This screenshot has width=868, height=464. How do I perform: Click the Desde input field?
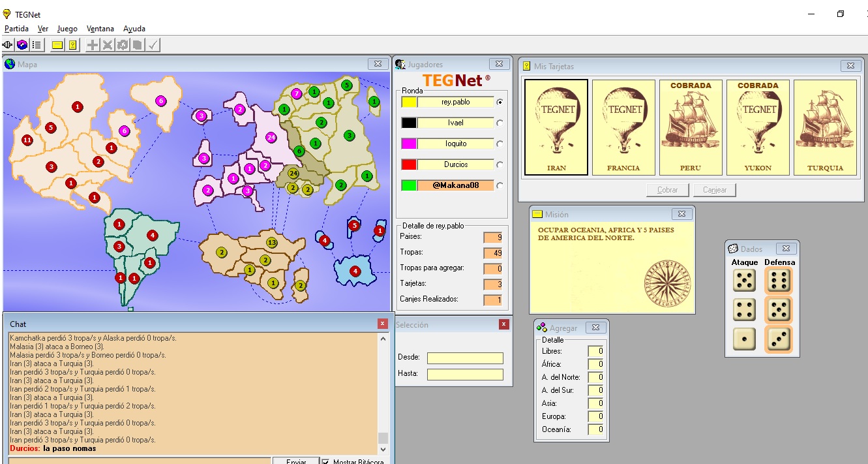466,358
